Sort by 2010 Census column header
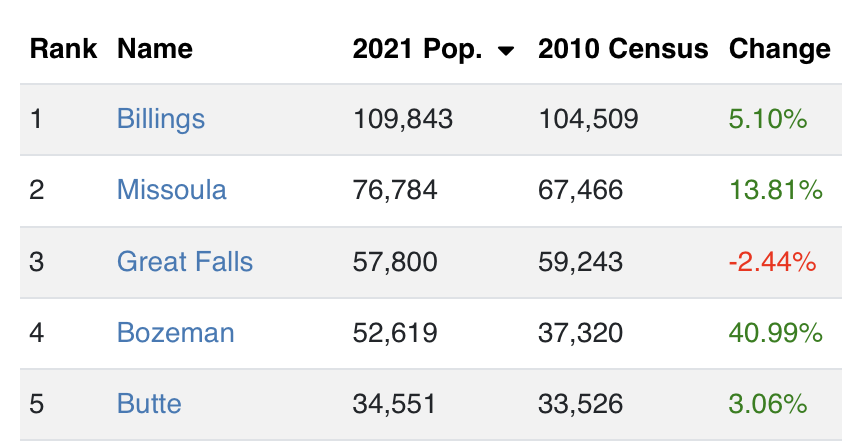842x446 pixels. coord(622,49)
